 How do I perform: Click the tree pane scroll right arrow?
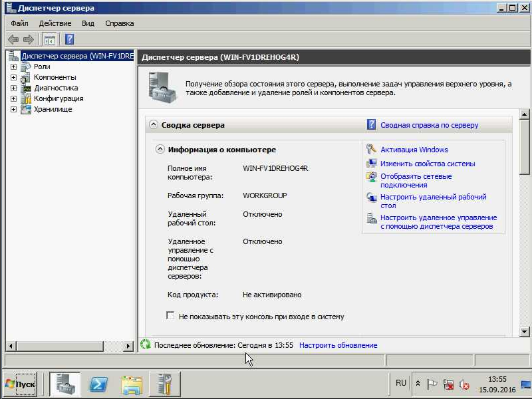(128, 346)
